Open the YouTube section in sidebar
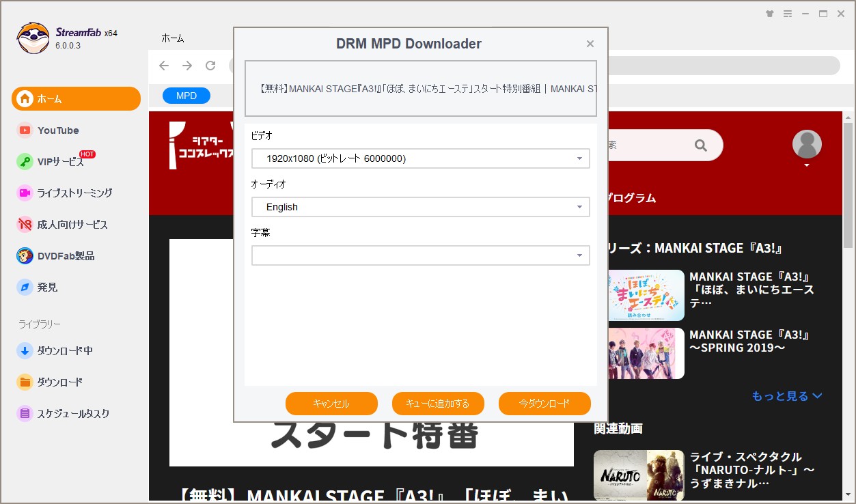This screenshot has height=504, width=856. [58, 130]
